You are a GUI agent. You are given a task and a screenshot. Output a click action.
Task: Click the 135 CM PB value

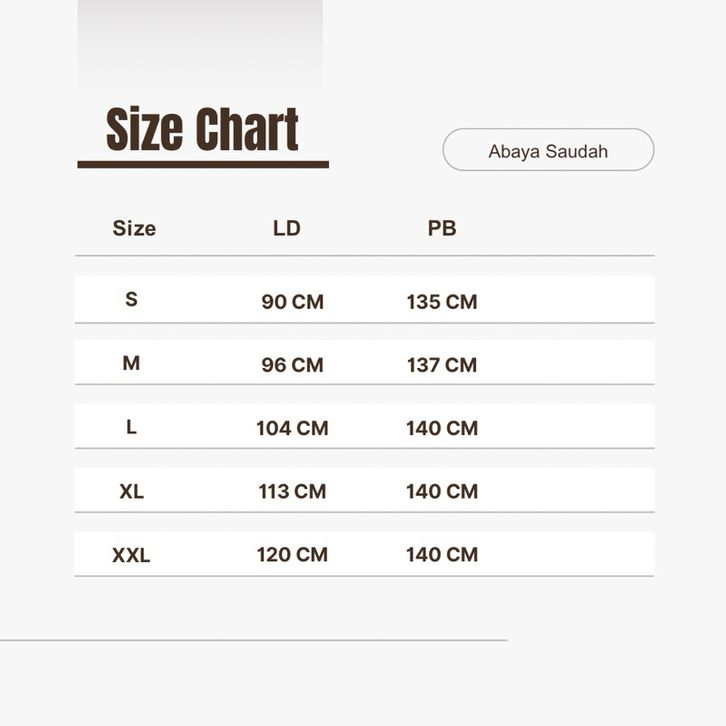click(442, 301)
